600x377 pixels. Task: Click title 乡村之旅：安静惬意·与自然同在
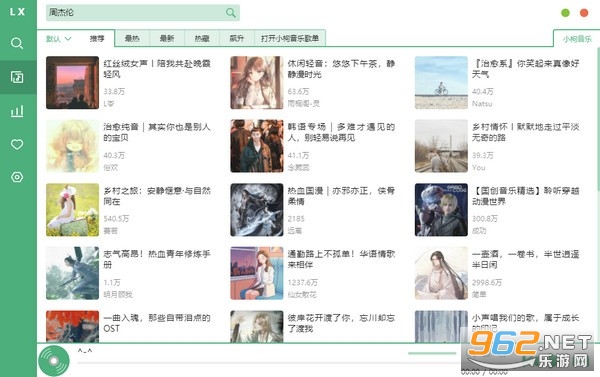pos(157,196)
